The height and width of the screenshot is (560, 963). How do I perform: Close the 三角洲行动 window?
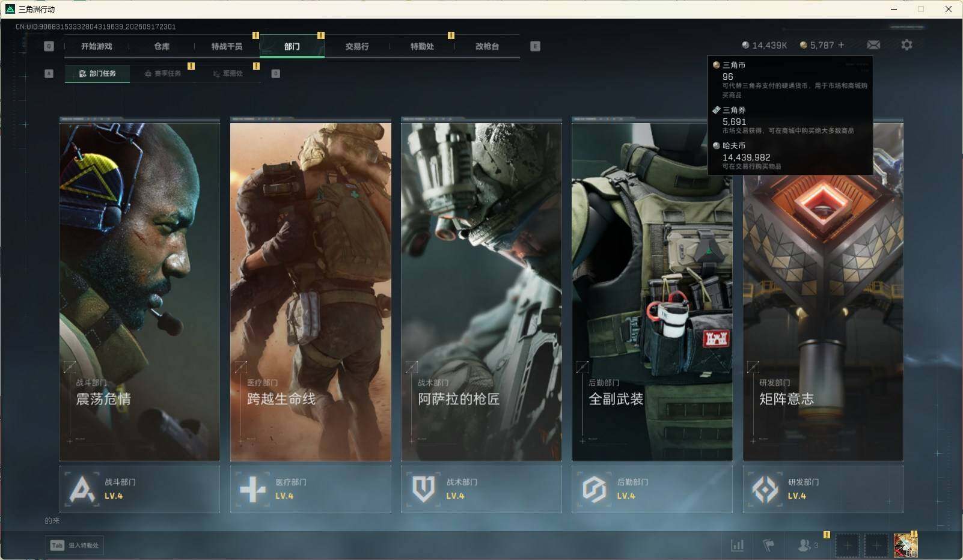click(x=949, y=9)
